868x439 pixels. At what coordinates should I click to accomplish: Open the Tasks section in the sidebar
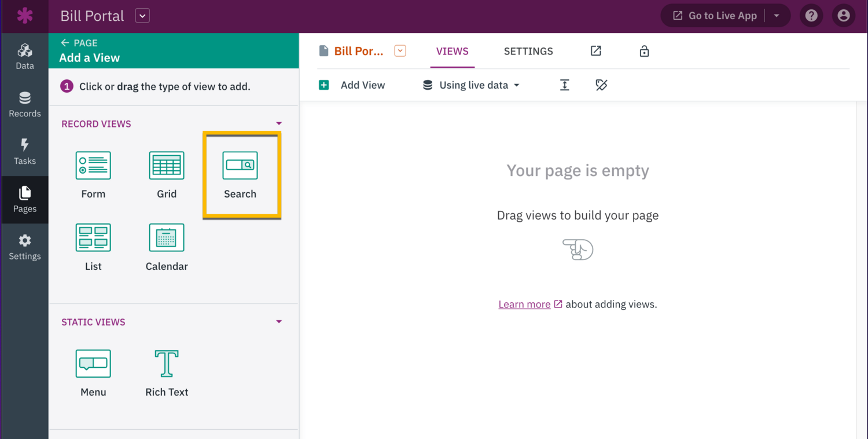[x=24, y=152]
